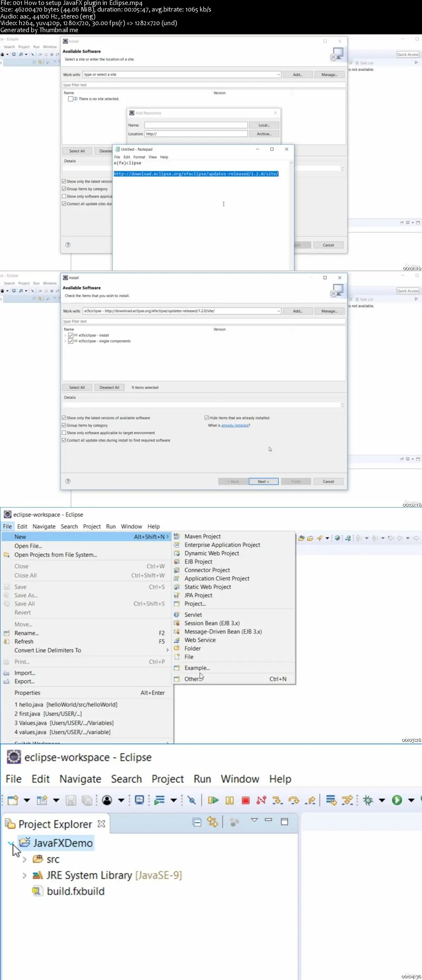Click the Disconnect icon next to the Terminate icon
The image size is (422, 980).
261,800
